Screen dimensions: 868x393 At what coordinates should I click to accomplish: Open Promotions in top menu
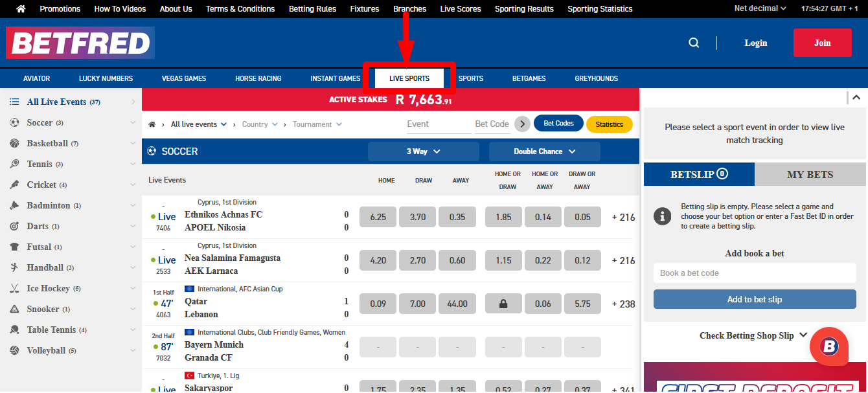(x=60, y=9)
